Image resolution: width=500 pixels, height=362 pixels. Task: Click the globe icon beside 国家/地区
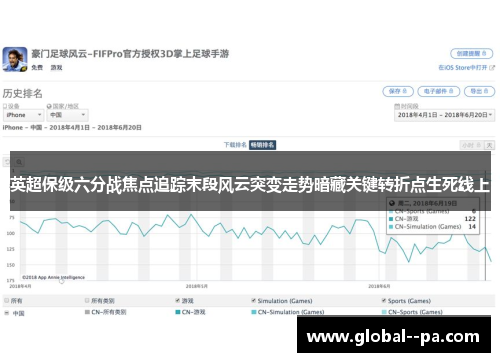click(49, 106)
